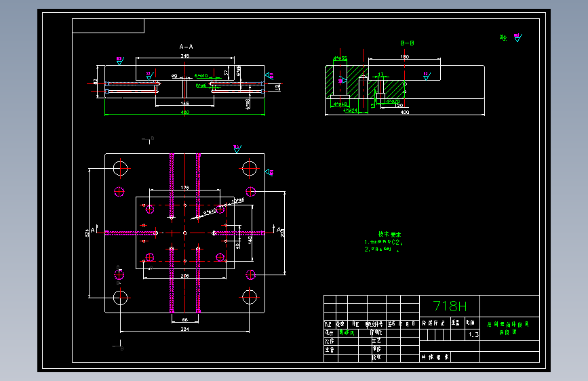Click the 66 dimension below the plan view
Screen dimensions: 588x381
pyautogui.click(x=185, y=319)
